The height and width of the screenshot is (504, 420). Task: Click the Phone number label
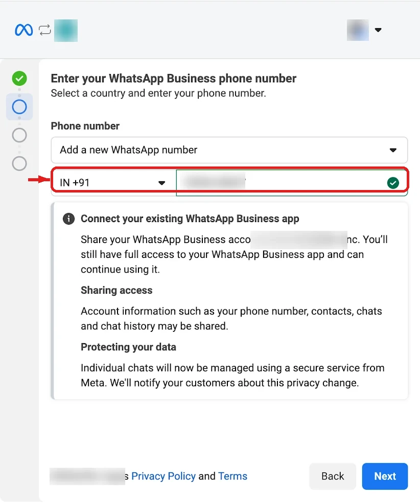tap(85, 126)
